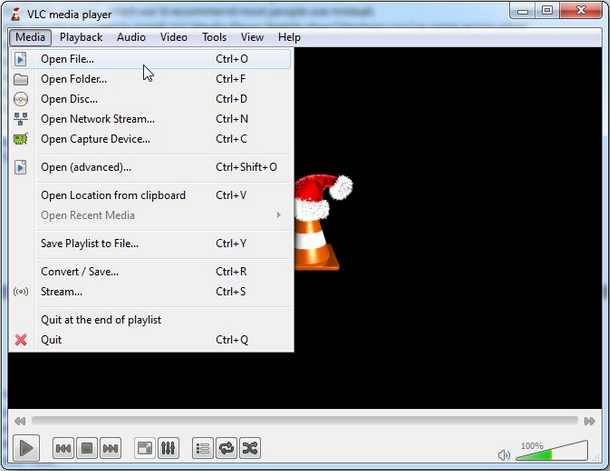Image resolution: width=610 pixels, height=471 pixels.
Task: Skip to next track button
Action: 110,448
